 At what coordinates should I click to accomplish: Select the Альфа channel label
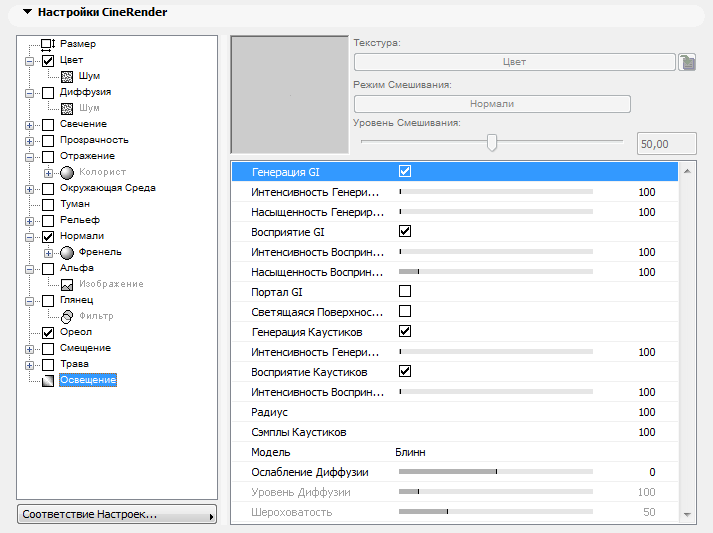pyautogui.click(x=77, y=268)
